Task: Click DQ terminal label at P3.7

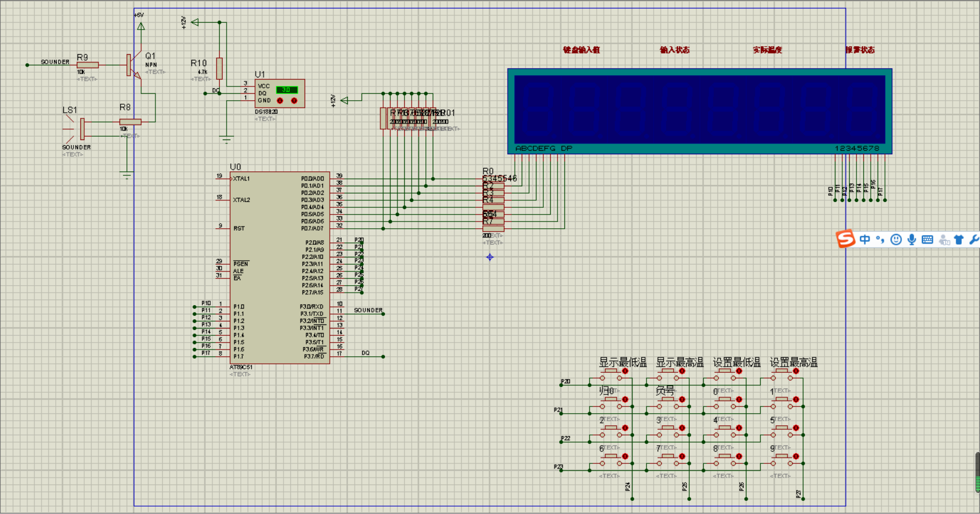Action: coord(366,353)
